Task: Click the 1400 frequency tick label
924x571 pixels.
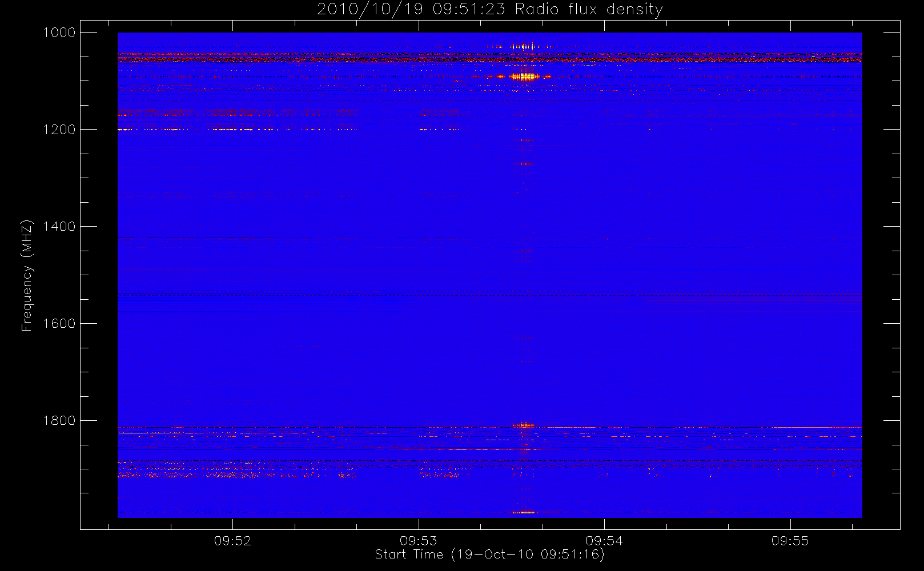Action: [x=59, y=227]
